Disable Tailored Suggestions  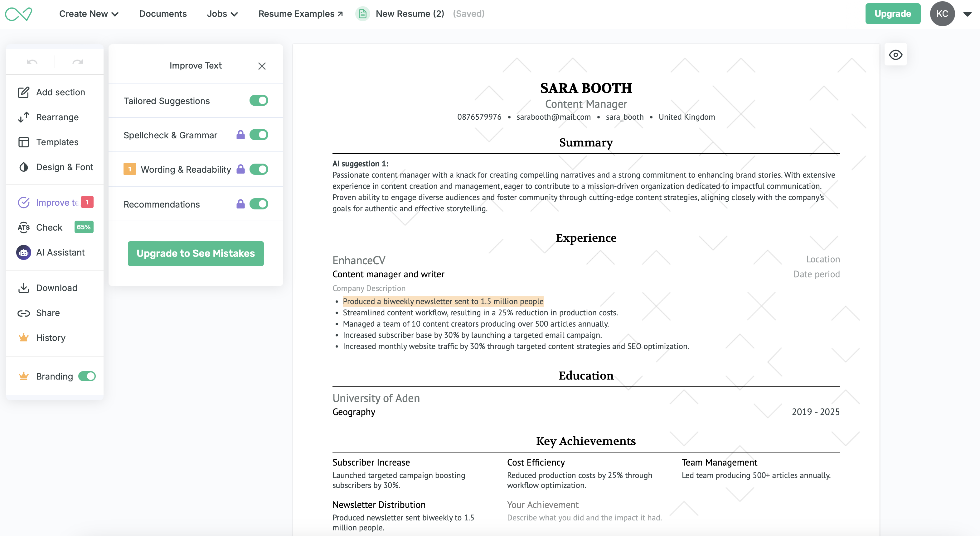click(259, 101)
